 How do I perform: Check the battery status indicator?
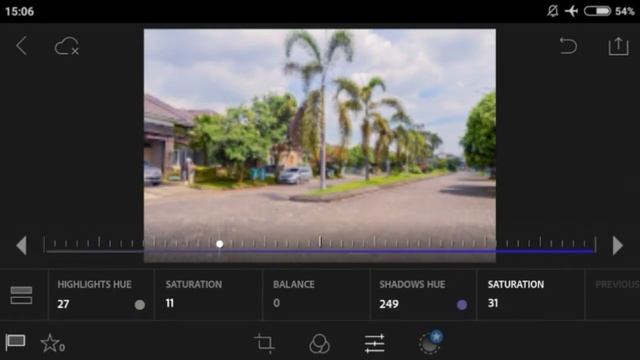[x=597, y=11]
